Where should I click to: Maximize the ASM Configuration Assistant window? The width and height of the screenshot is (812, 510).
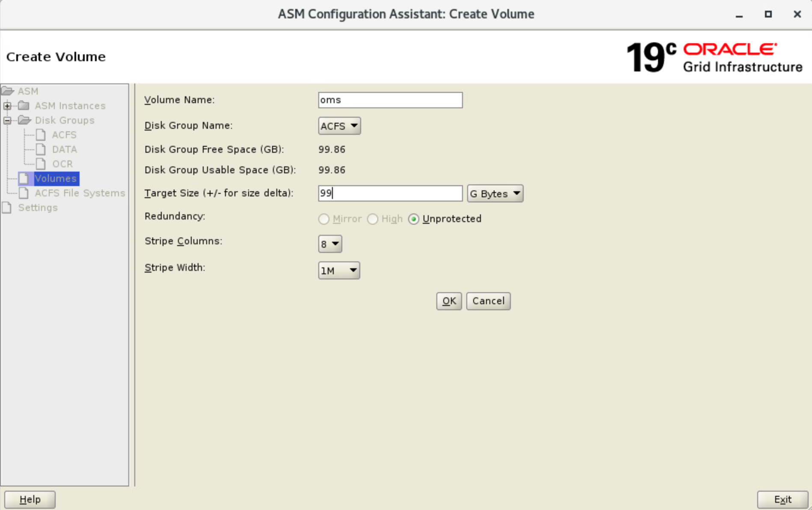[768, 14]
